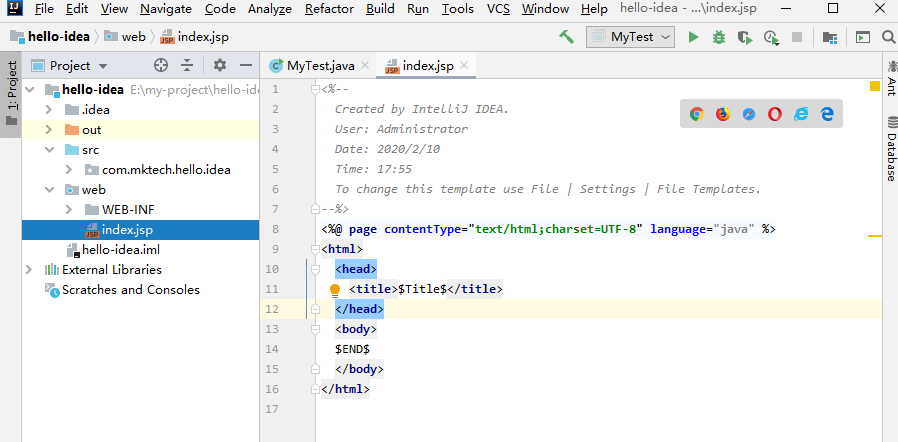Open page in Edge browser
This screenshot has width=898, height=442.
[x=827, y=114]
